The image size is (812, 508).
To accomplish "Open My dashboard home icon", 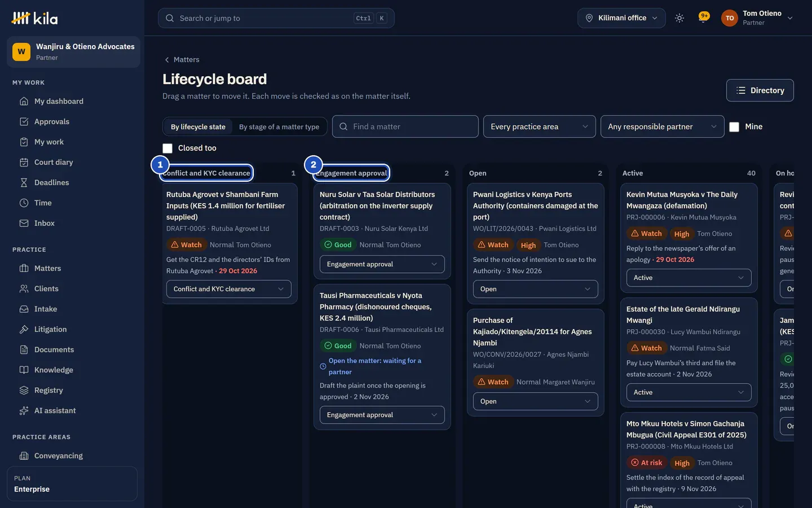I will click(24, 101).
